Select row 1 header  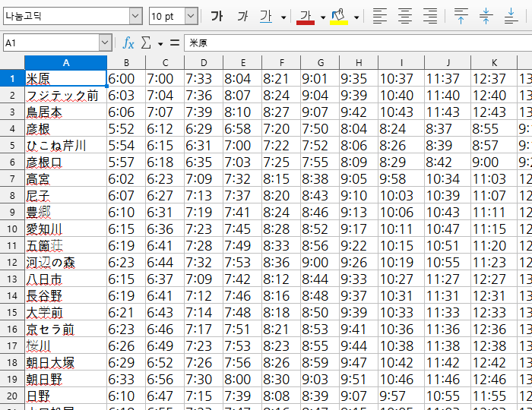(12, 79)
